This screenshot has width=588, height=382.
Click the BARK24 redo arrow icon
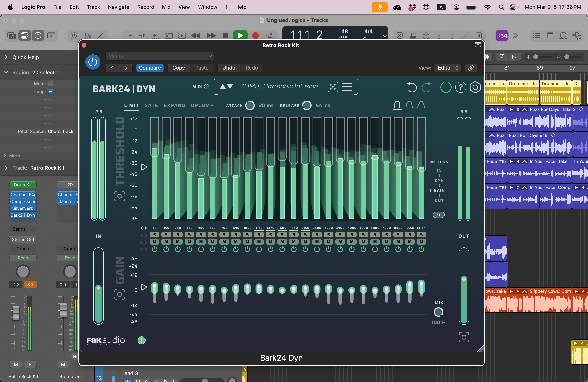tap(426, 87)
